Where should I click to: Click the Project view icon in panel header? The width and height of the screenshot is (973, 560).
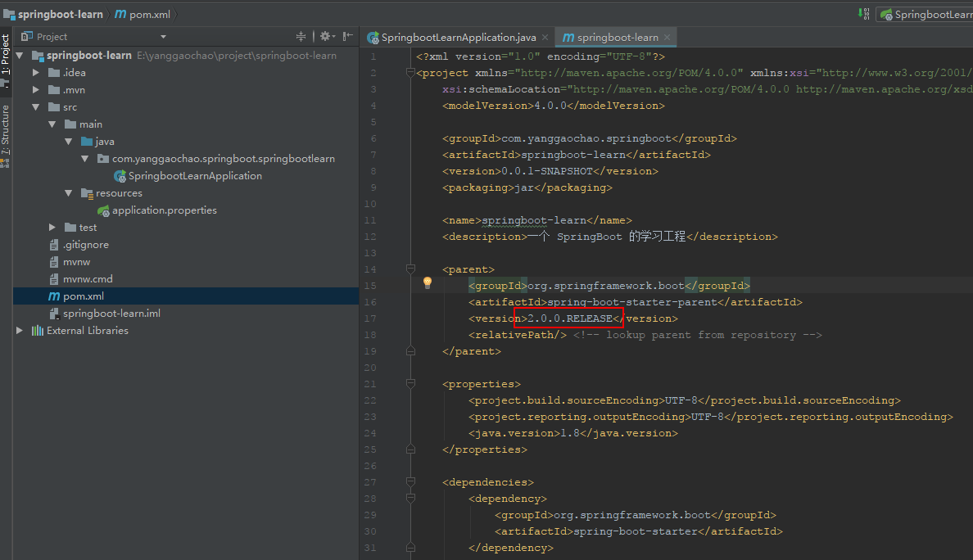point(27,37)
